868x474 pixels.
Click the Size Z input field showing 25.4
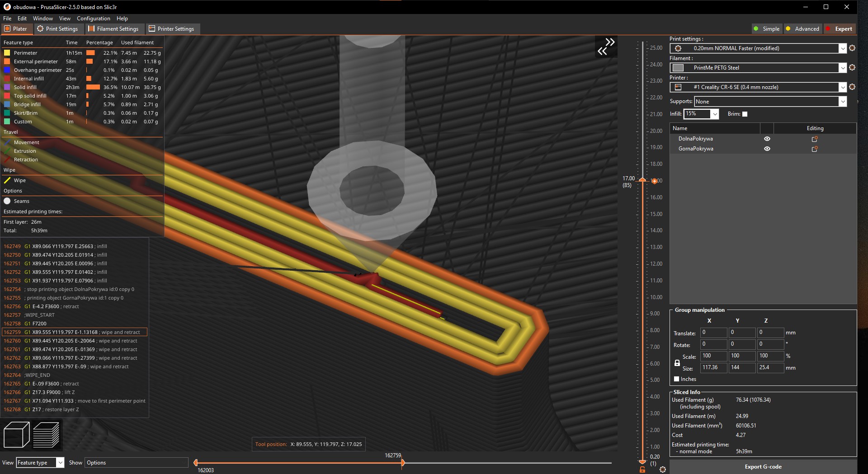click(770, 368)
